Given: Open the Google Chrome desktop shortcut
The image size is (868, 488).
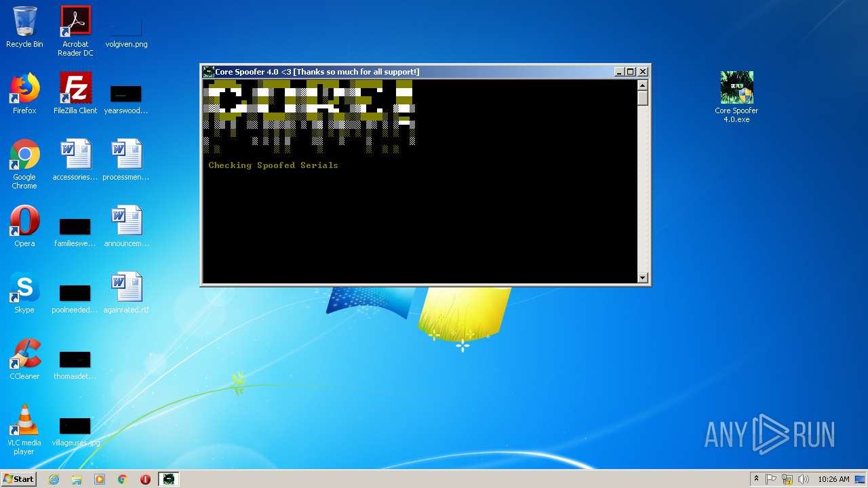Looking at the screenshot, I should [24, 164].
